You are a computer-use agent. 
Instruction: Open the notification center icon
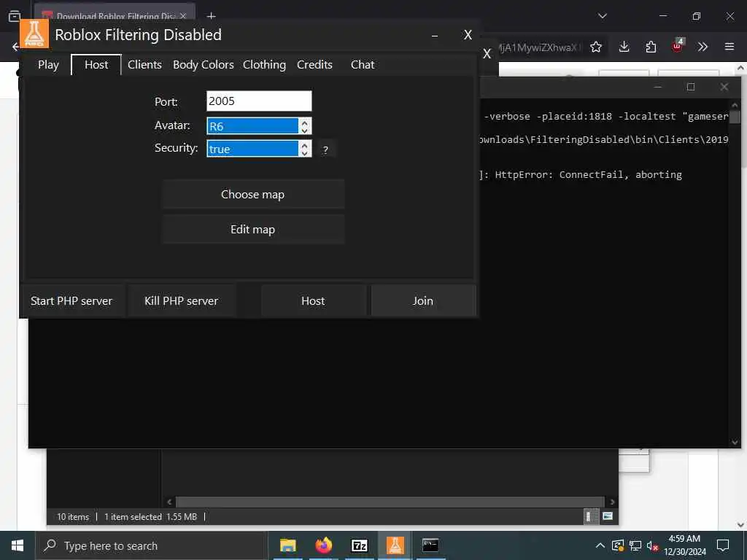click(x=723, y=545)
